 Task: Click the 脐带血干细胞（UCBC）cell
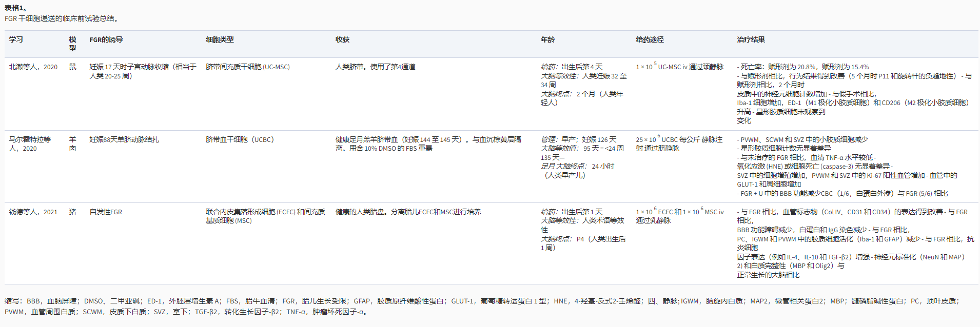coord(240,139)
